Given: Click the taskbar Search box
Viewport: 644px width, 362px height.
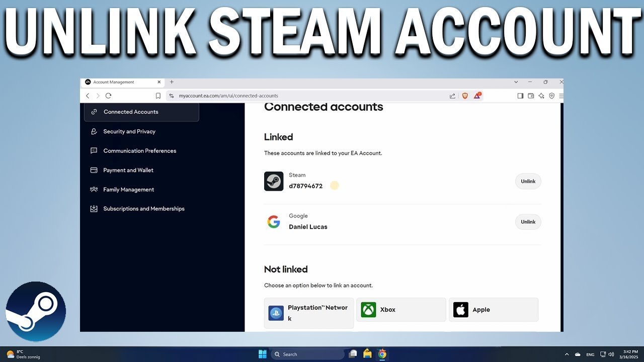Looking at the screenshot, I should tap(308, 354).
